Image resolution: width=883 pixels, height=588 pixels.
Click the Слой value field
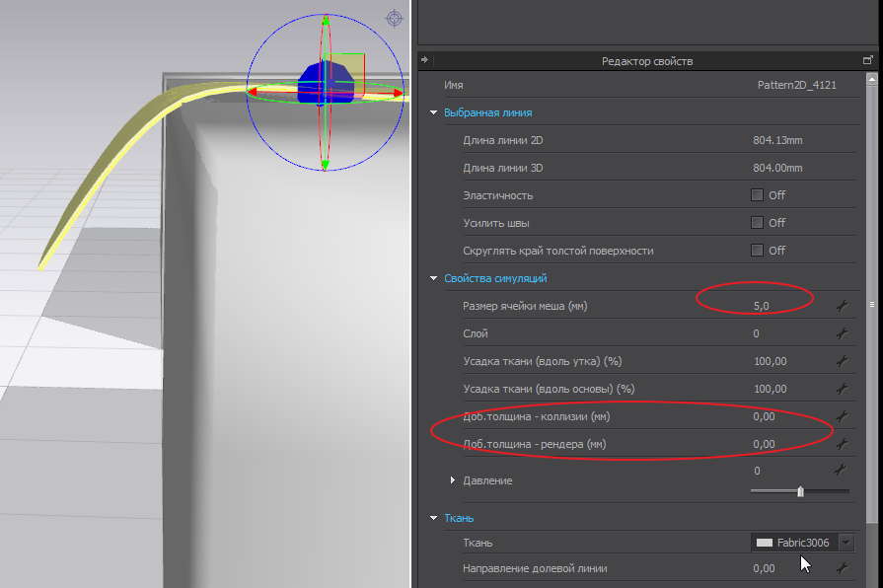(x=757, y=333)
